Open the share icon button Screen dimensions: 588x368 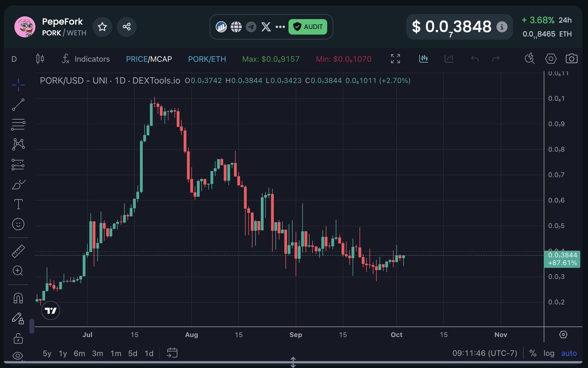tap(126, 26)
